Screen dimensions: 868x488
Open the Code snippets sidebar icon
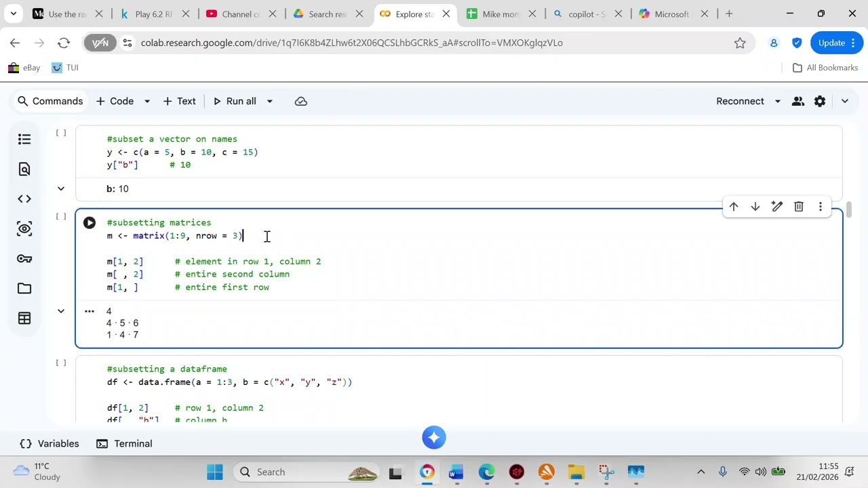coord(24,199)
